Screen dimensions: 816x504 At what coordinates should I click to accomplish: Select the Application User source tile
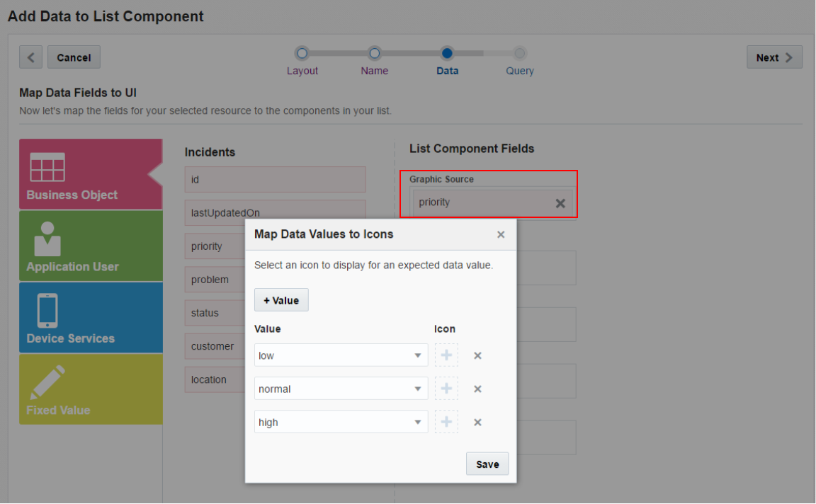click(91, 246)
